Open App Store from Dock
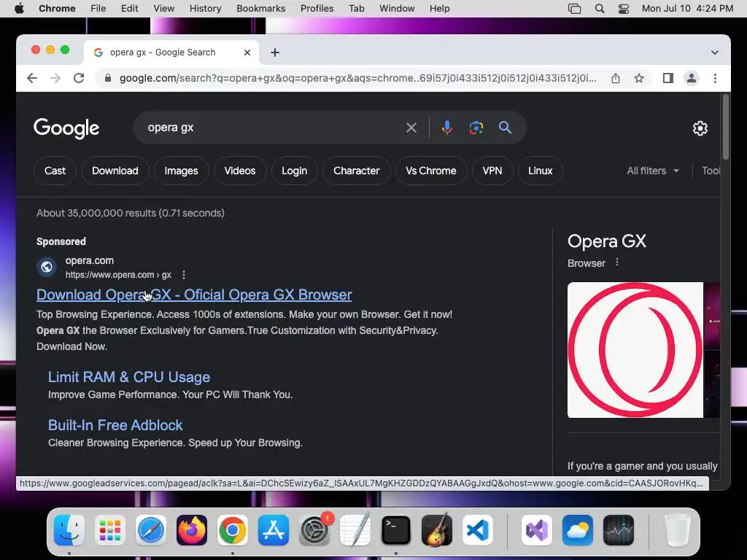The width and height of the screenshot is (747, 560). click(x=274, y=530)
